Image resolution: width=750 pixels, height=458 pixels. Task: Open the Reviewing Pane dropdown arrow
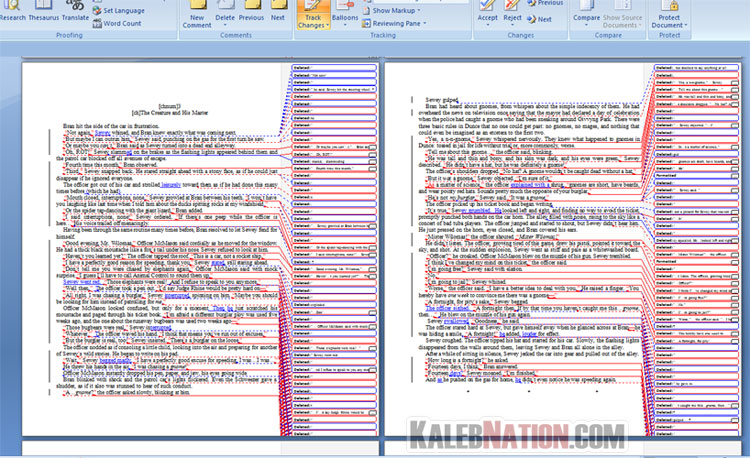[424, 23]
